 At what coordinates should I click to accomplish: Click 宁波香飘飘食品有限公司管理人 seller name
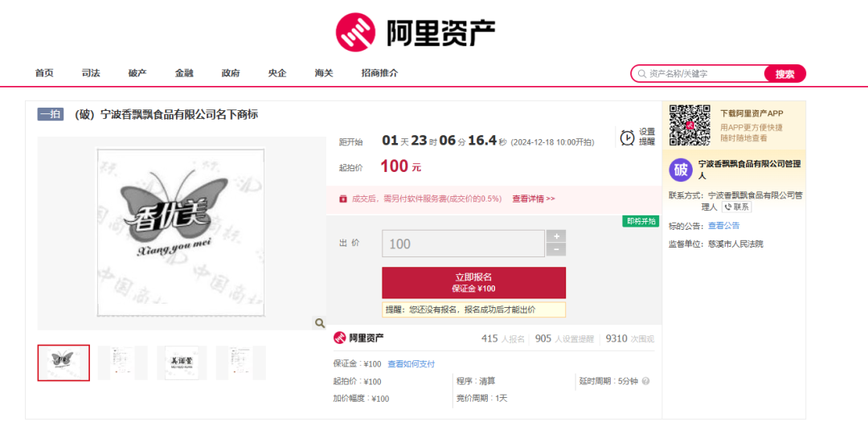(x=750, y=170)
